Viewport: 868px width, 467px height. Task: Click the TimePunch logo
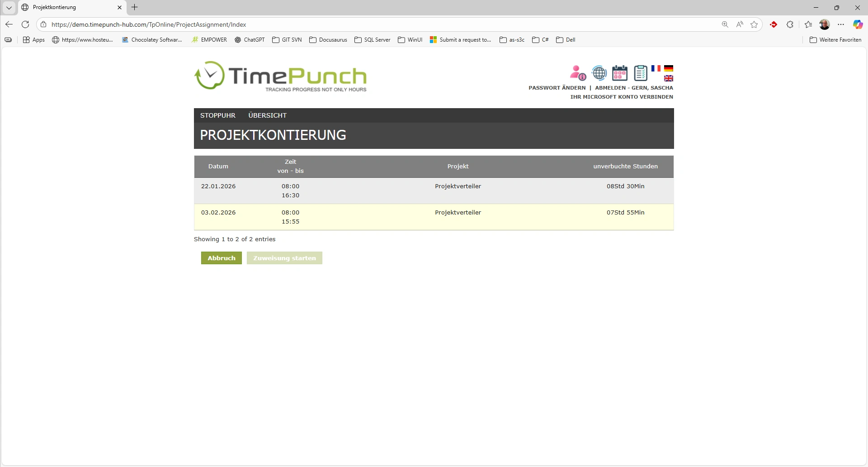(280, 76)
